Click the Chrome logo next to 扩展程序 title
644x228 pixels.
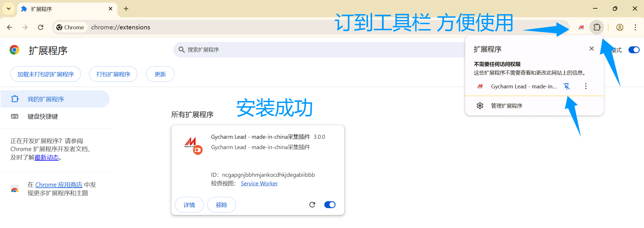click(x=14, y=50)
